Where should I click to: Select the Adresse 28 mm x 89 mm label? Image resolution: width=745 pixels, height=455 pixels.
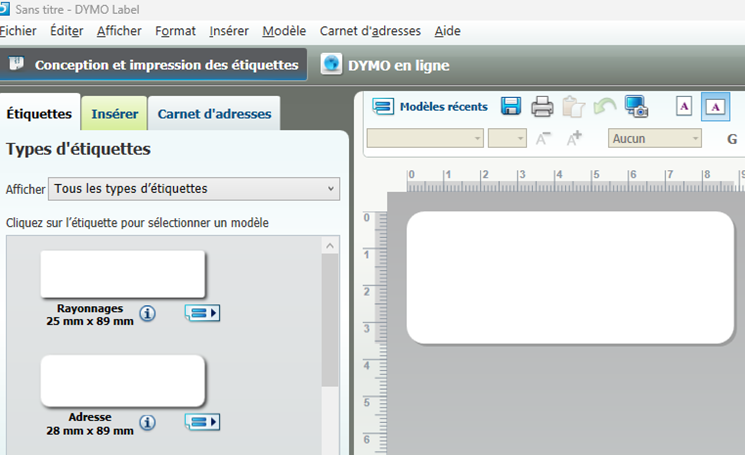tap(123, 381)
